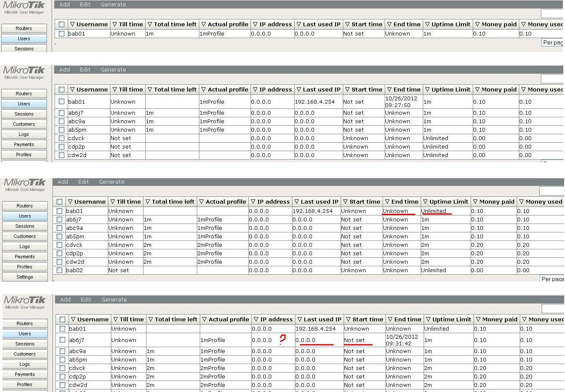Viewport: 565px width, 392px height.
Task: Click "1mProfile" in the top panel's bab01 row
Action: pyautogui.click(x=212, y=33)
